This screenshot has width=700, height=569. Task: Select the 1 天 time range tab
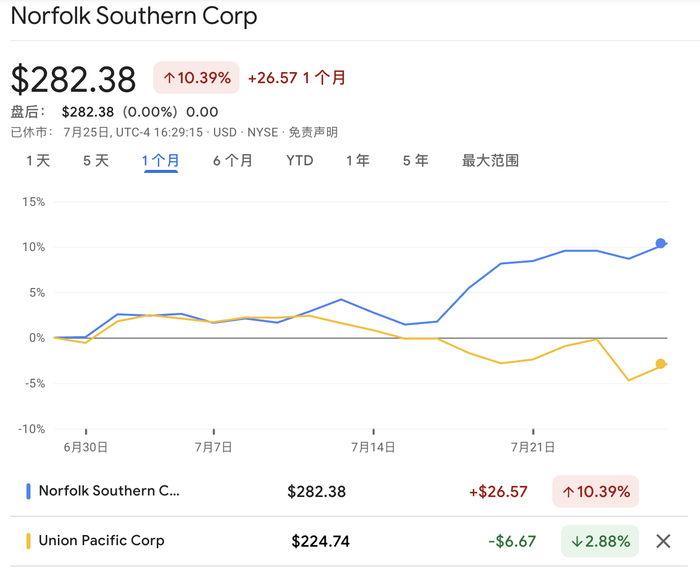click(38, 161)
